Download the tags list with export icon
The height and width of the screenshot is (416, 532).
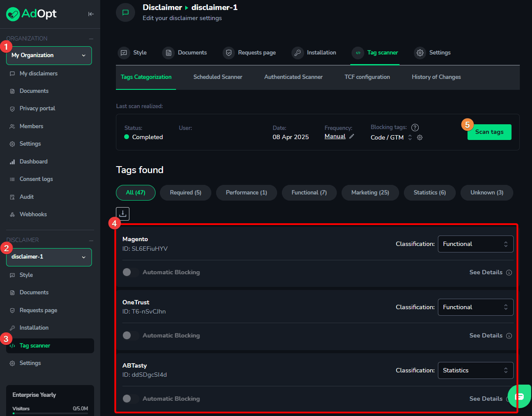click(123, 214)
